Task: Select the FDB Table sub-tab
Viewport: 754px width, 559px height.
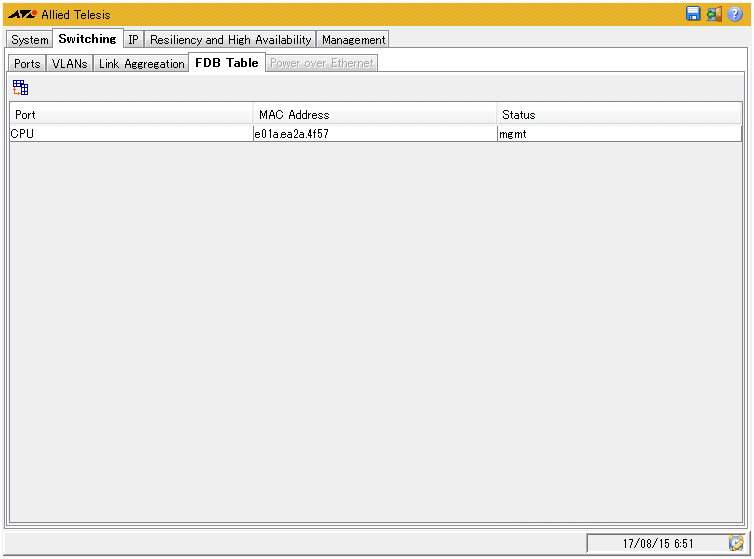Action: (x=227, y=63)
